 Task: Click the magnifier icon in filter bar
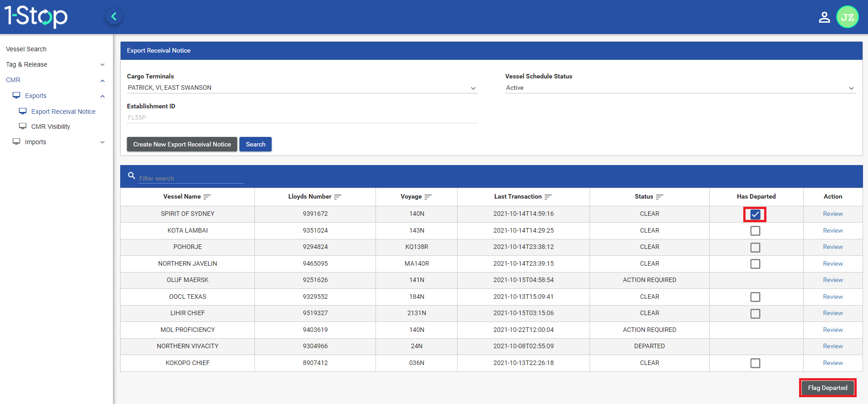coord(132,175)
